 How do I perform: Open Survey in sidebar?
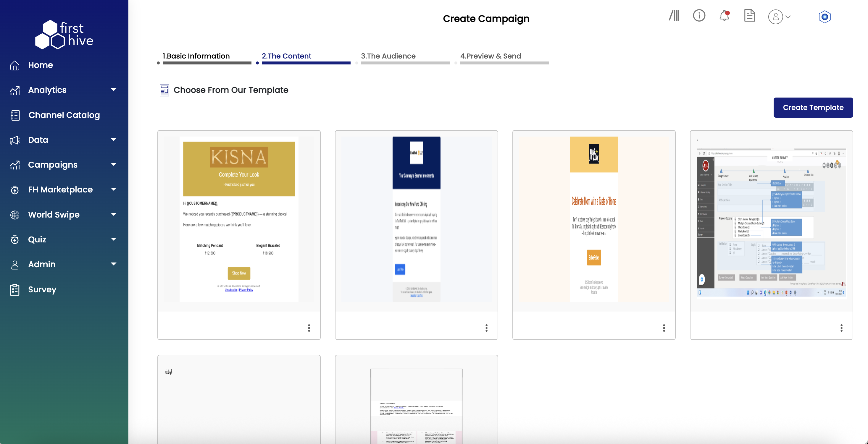pos(42,289)
